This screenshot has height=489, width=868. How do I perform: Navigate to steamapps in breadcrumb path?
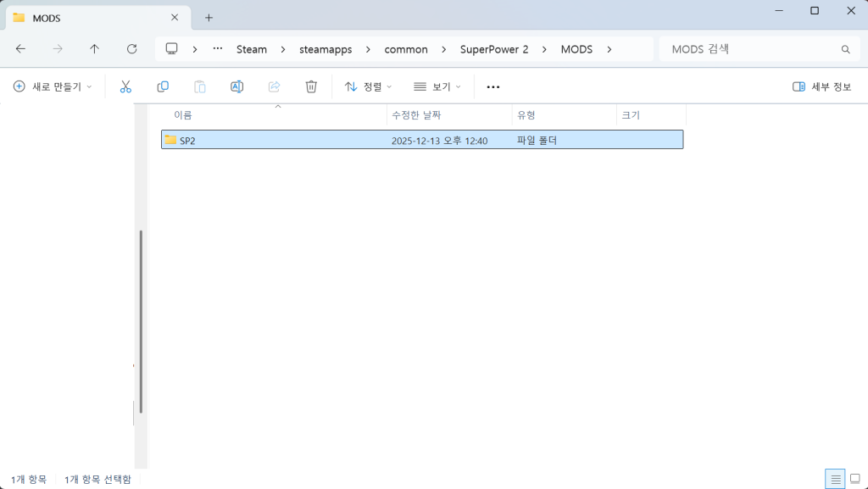pyautogui.click(x=325, y=49)
